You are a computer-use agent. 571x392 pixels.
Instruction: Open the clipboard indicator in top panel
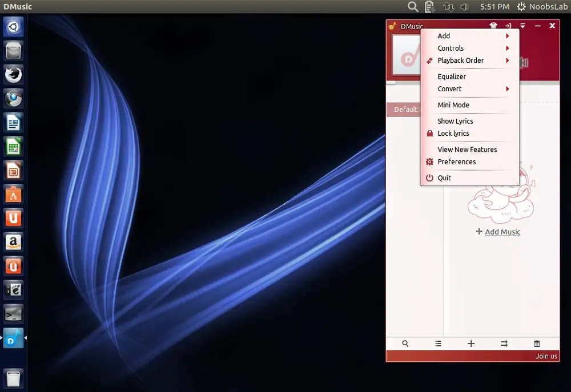point(430,6)
